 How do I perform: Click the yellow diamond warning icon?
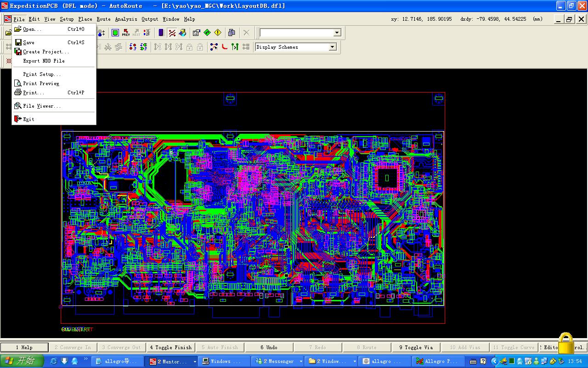coord(218,33)
